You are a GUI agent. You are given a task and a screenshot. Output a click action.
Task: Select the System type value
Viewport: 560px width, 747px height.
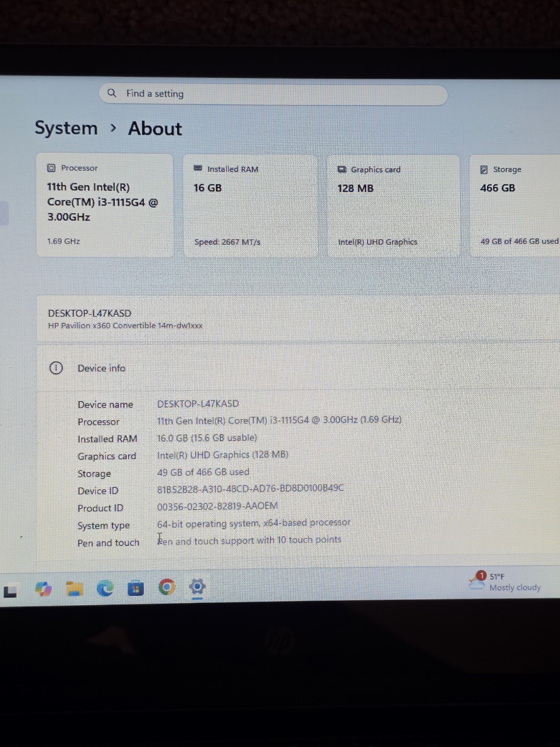253,523
